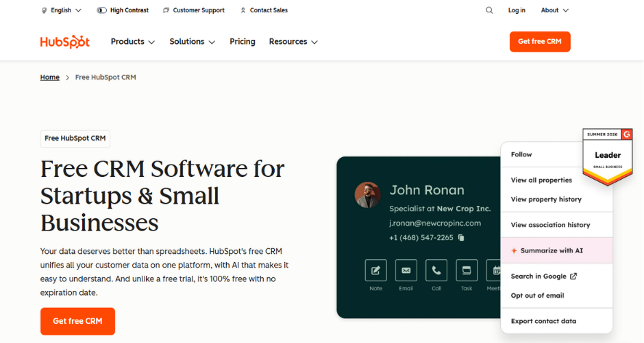This screenshot has height=343, width=644.
Task: Click the Task icon on contact card
Action: pyautogui.click(x=467, y=270)
